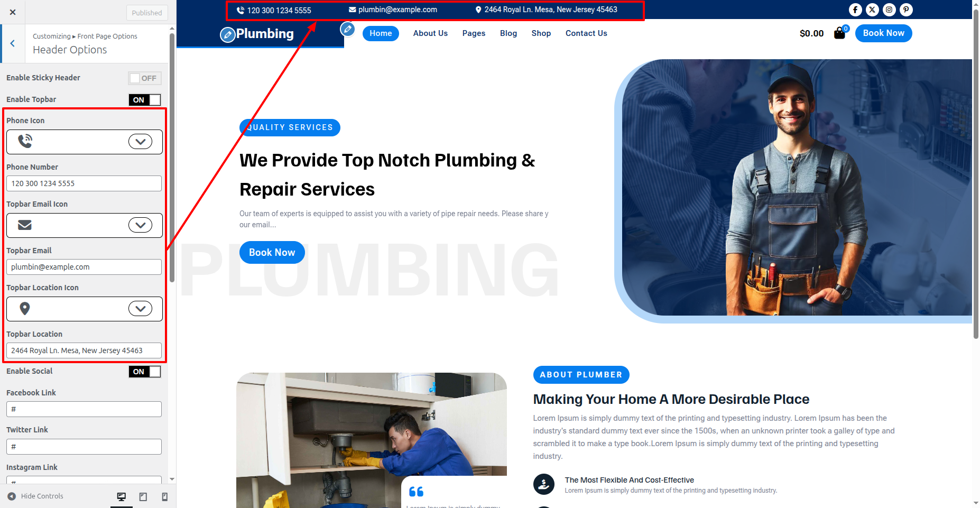Open the About Us menu item
The image size is (980, 508).
pos(430,33)
